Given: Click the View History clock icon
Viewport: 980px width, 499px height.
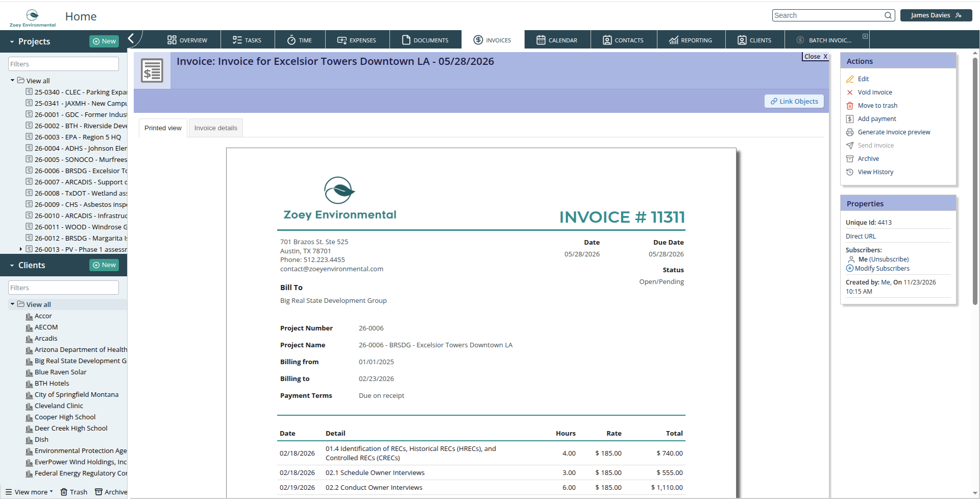Looking at the screenshot, I should [850, 172].
